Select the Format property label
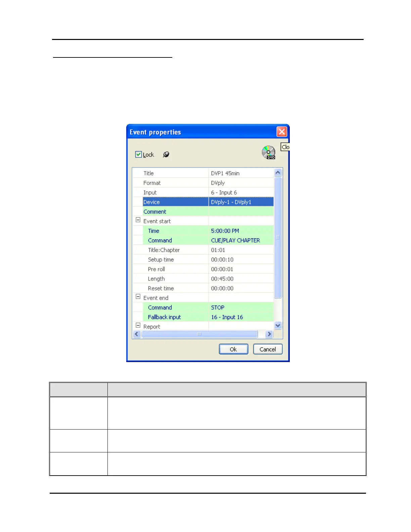This screenshot has height=532, width=411. (152, 183)
